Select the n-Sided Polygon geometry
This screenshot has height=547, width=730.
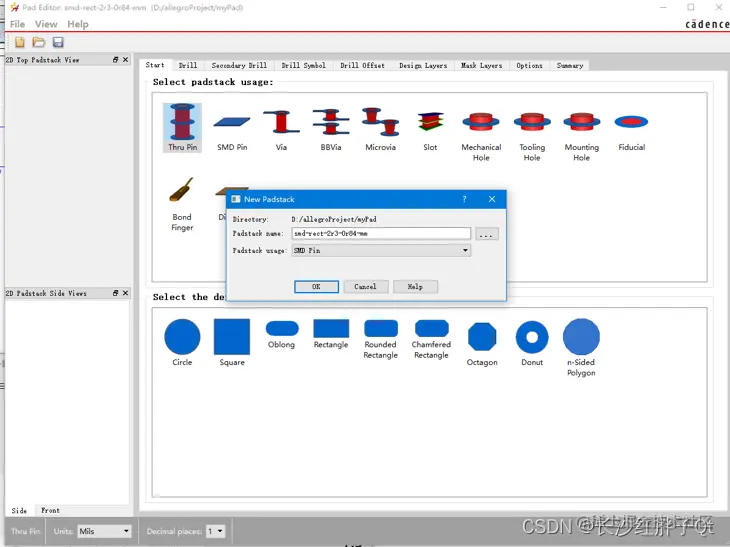(581, 347)
